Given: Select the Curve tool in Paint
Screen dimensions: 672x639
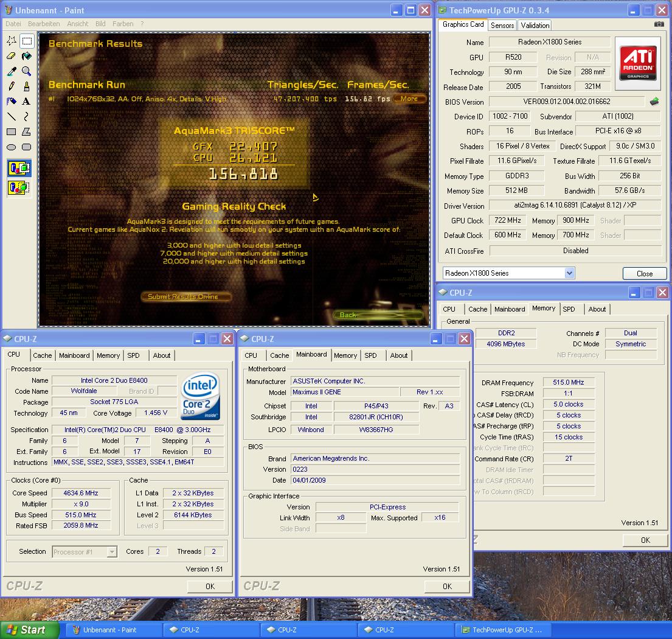Looking at the screenshot, I should pos(27,116).
